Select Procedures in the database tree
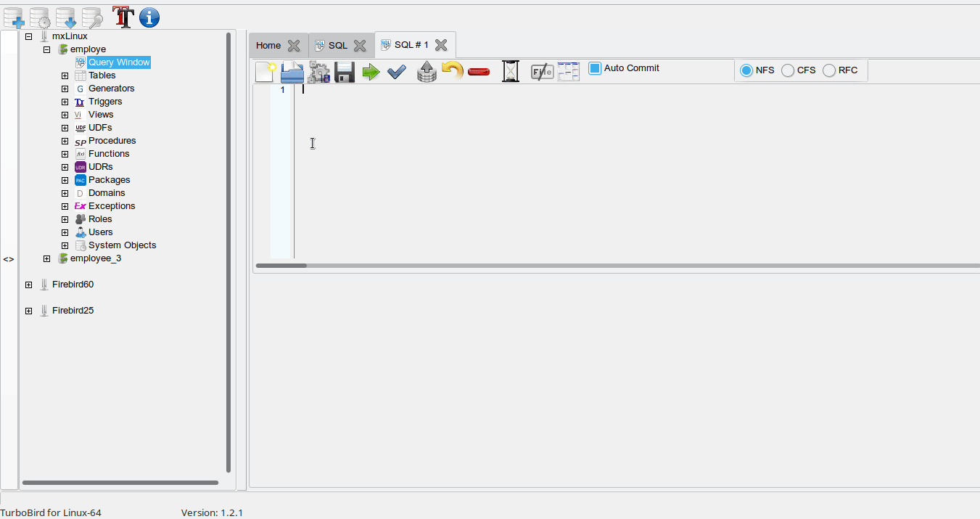Viewport: 980px width, 519px height. pyautogui.click(x=112, y=141)
